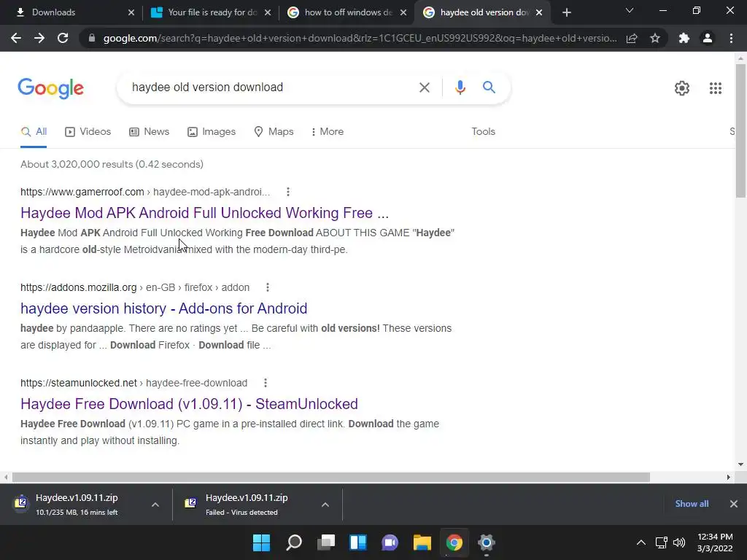Open Teams Chat from taskbar

390,542
